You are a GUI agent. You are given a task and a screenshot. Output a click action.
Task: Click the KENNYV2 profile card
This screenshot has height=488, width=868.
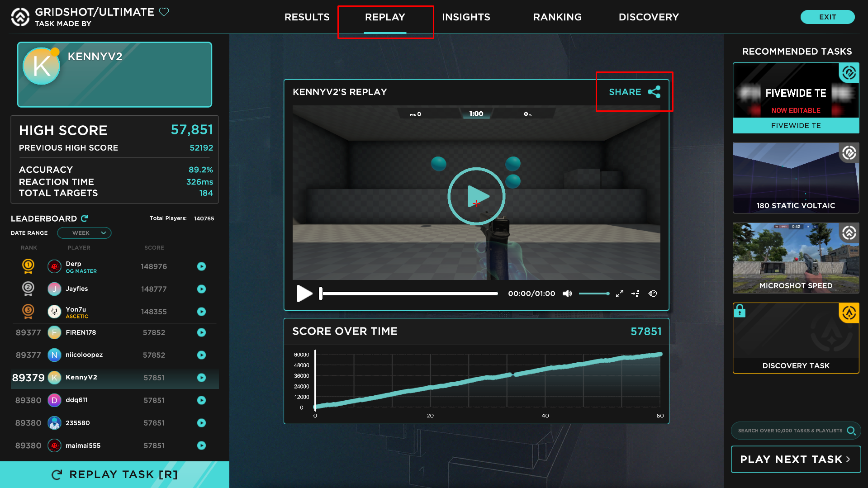(114, 75)
